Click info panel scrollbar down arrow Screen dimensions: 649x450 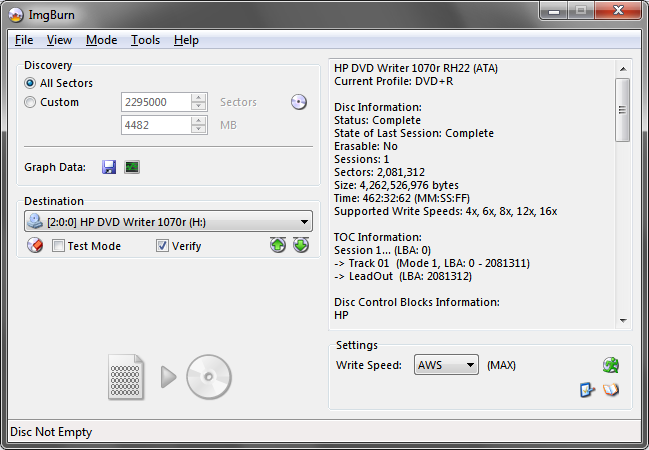pos(623,321)
